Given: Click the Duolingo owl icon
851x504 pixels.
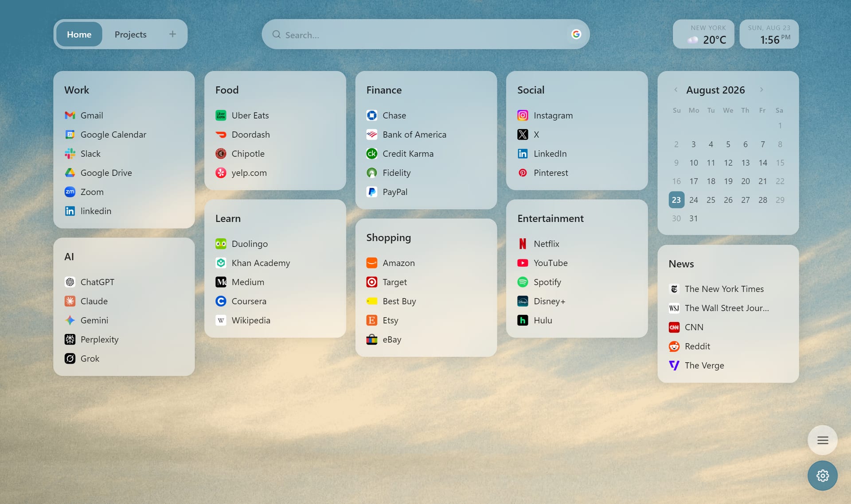Looking at the screenshot, I should pos(221,244).
